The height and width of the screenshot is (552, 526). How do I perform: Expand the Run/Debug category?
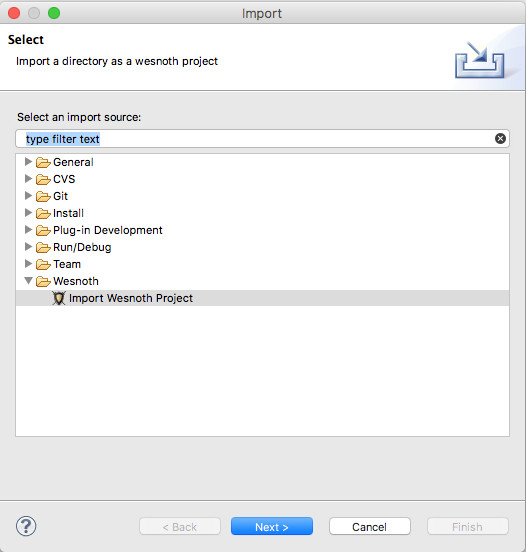click(28, 246)
